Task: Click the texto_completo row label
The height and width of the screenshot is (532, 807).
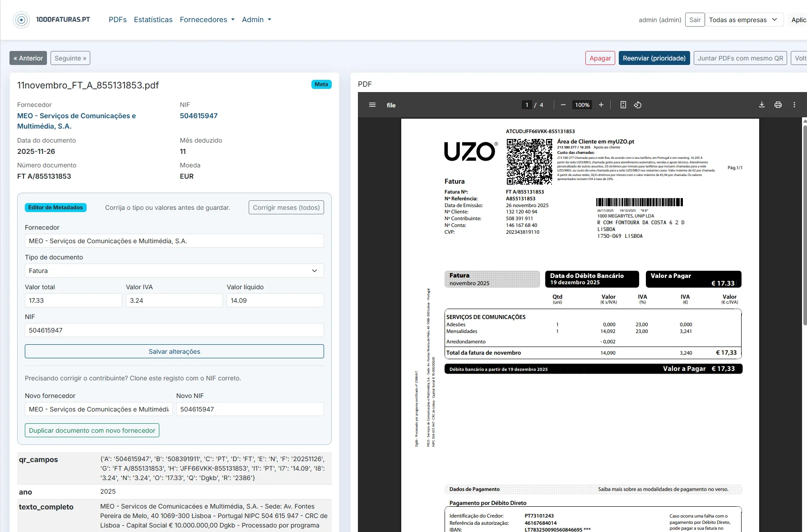Action: pyautogui.click(x=46, y=507)
